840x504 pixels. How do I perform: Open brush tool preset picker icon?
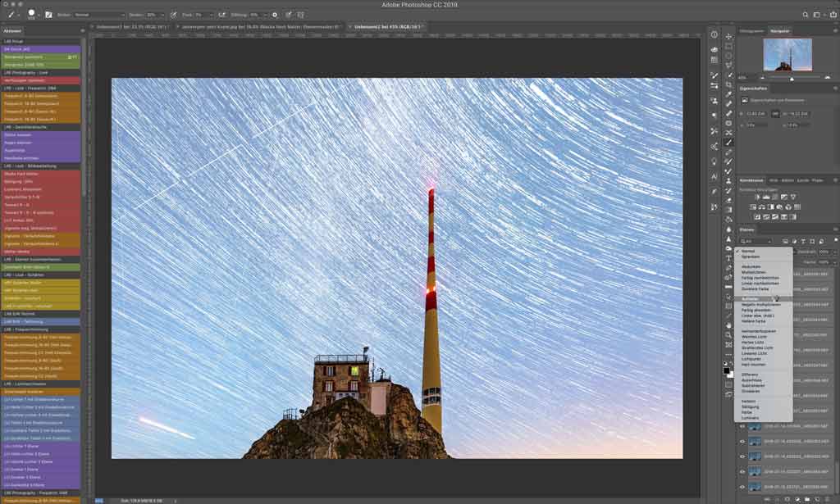[x=11, y=15]
